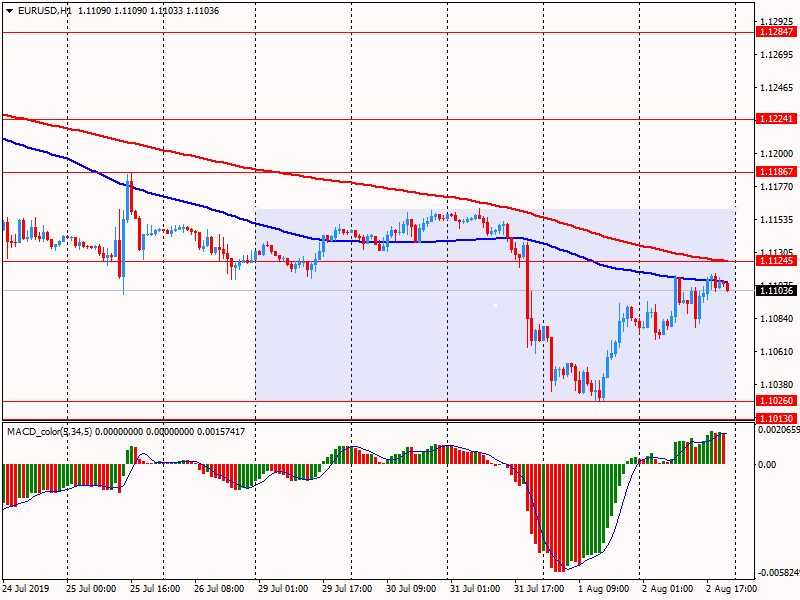Click the 31 Jul 17:00 time axis label
Viewport: 800px width, 600px height.
pyautogui.click(x=539, y=589)
